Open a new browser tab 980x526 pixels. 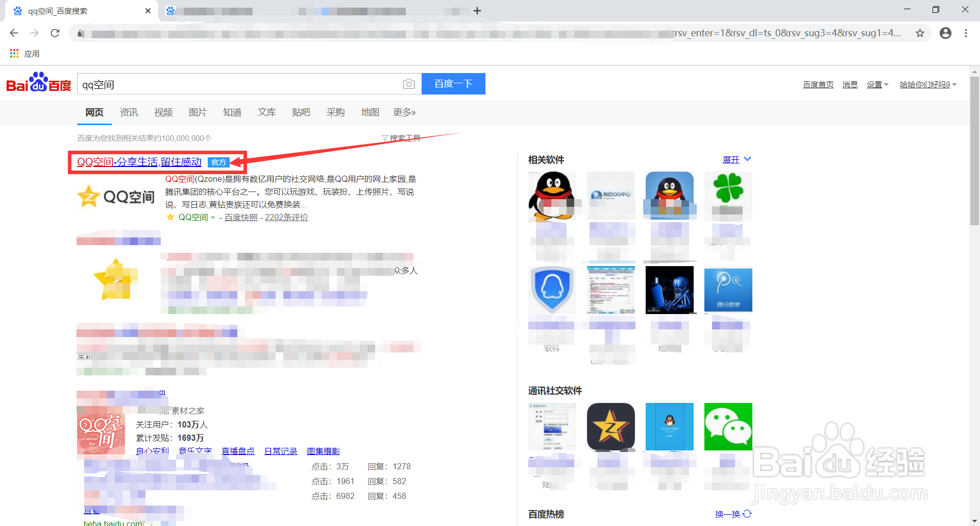pyautogui.click(x=477, y=11)
